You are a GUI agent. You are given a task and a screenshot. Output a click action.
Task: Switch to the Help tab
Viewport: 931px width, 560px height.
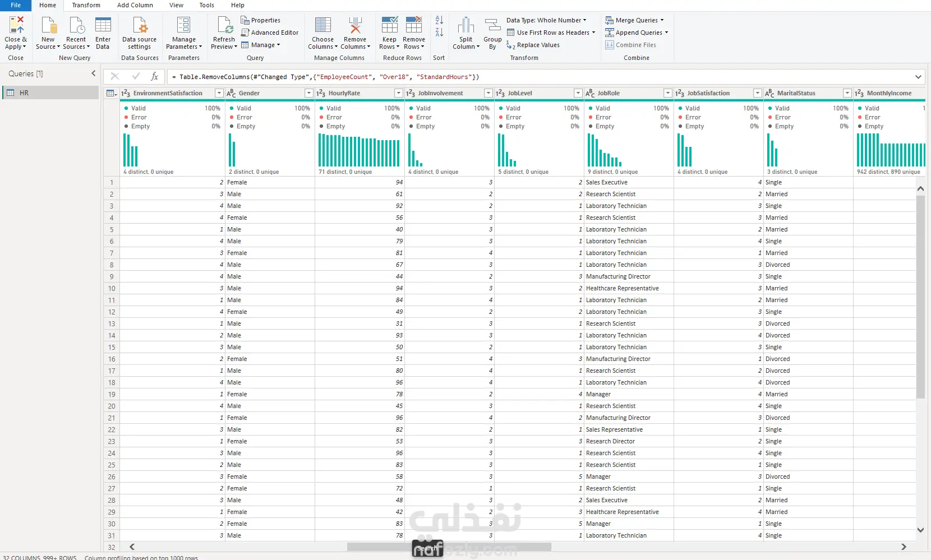pos(238,5)
